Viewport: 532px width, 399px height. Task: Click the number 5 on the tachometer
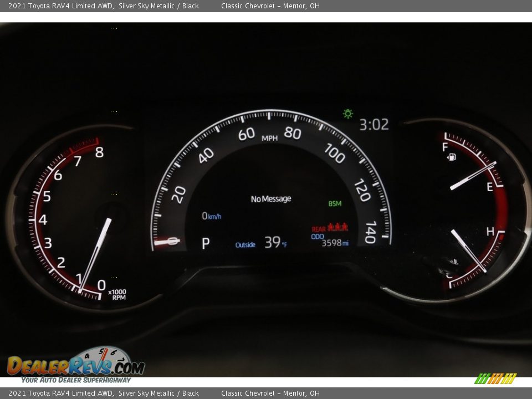47,196
